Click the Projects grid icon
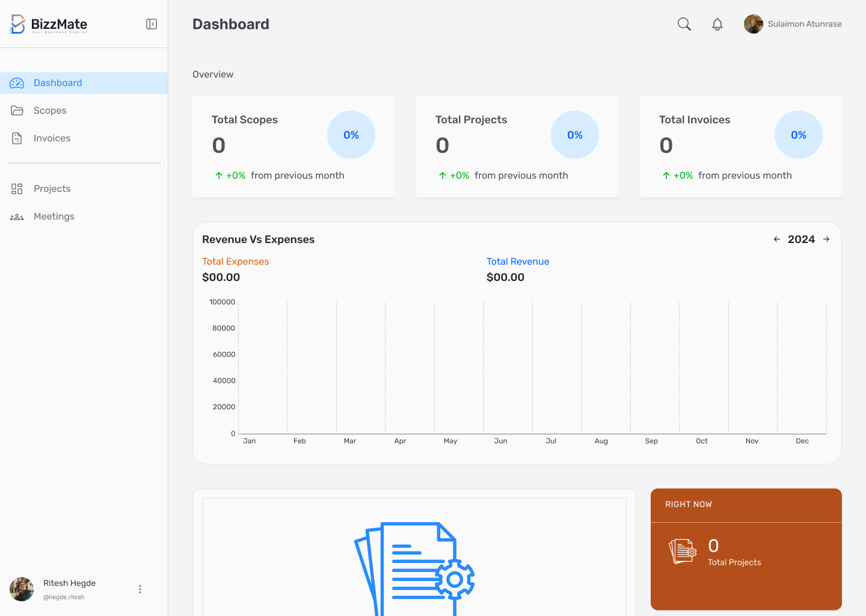The height and width of the screenshot is (616, 866). [x=17, y=189]
